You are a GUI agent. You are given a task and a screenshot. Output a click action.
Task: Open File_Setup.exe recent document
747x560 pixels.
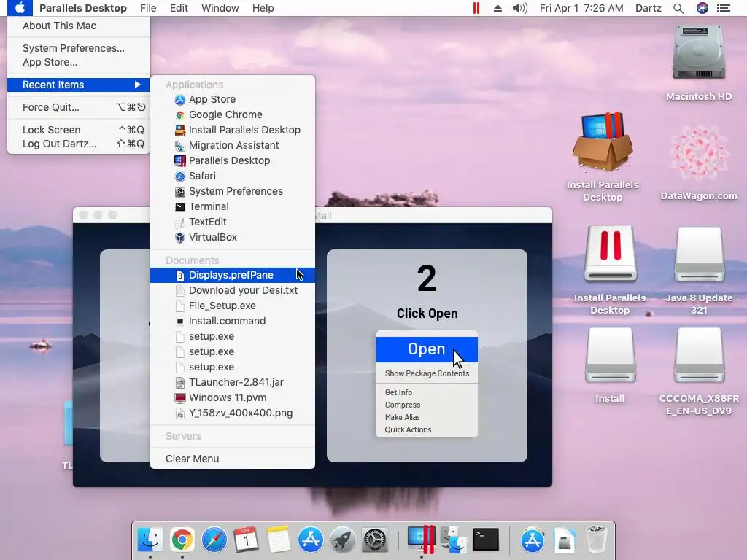click(233, 306)
